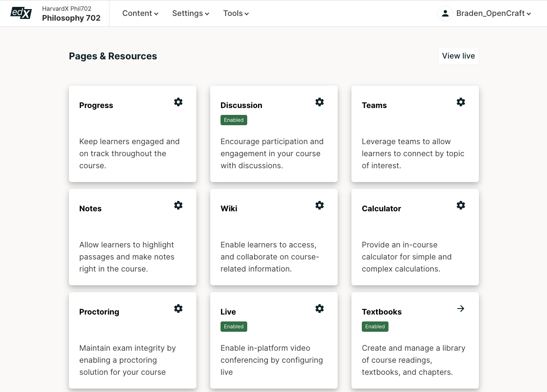Open the Discussion settings gear
The height and width of the screenshot is (392, 547).
coord(320,102)
